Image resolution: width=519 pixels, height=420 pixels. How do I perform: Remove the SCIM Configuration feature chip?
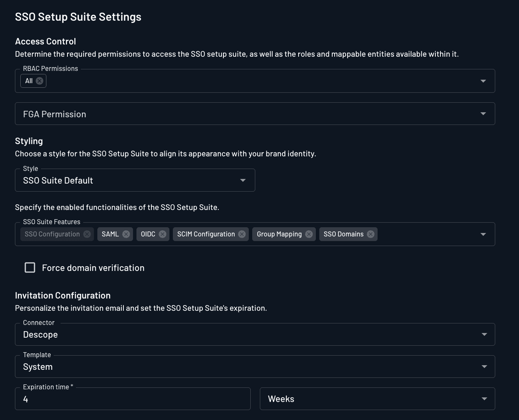pos(242,234)
